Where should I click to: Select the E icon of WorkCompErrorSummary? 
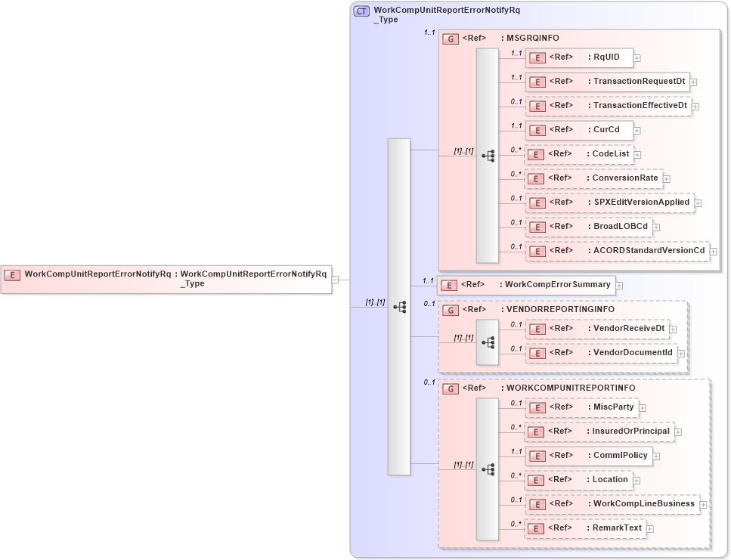(449, 285)
